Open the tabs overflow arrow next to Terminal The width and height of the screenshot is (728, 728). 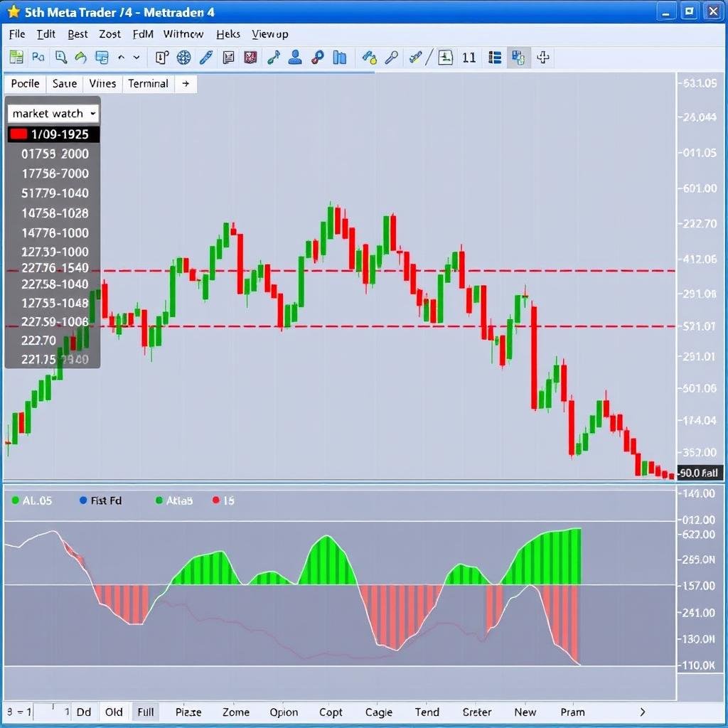click(x=185, y=83)
